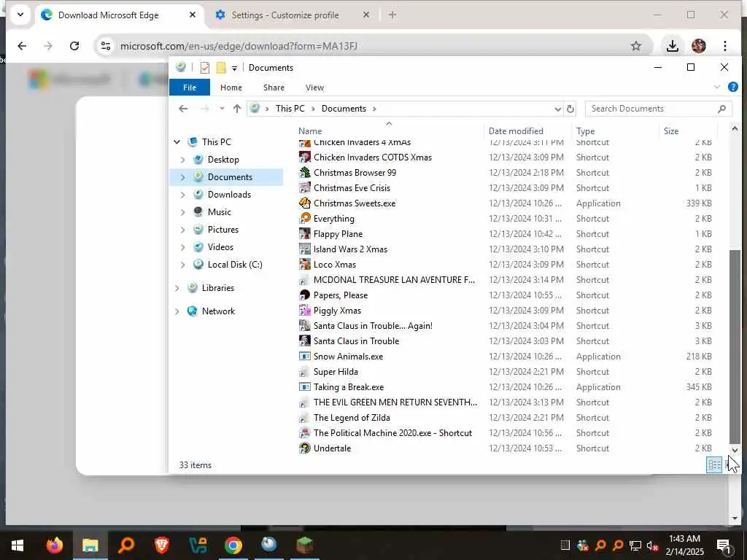Click the Chrome downloads icon
Viewport: 747px width, 560px height.
(672, 46)
